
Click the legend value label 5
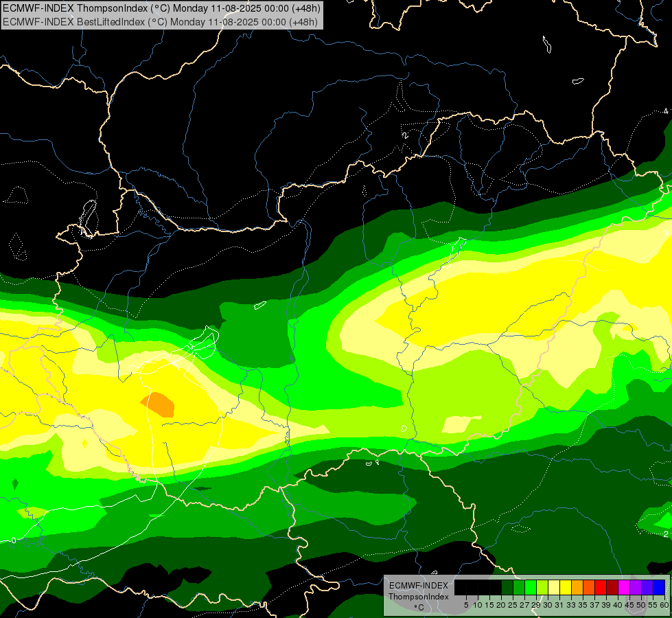point(466,605)
